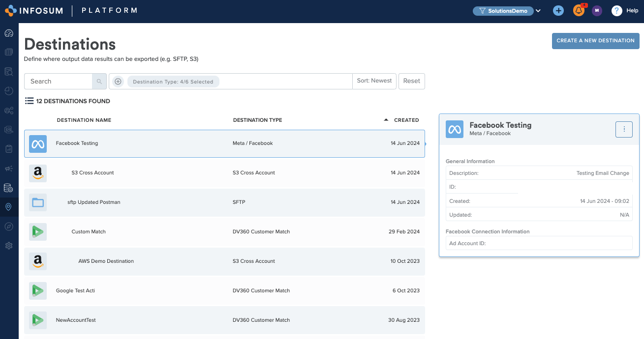Click the question mark Help icon
The image size is (644, 339).
tap(617, 10)
